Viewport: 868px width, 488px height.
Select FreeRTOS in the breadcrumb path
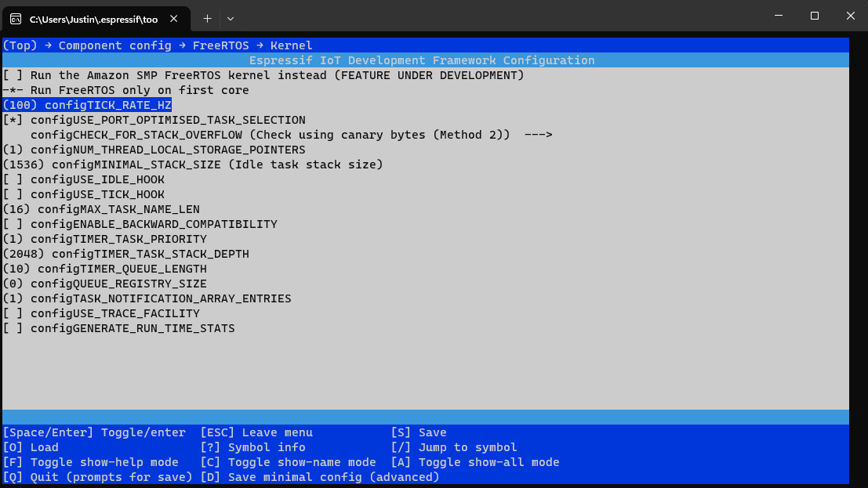point(220,45)
